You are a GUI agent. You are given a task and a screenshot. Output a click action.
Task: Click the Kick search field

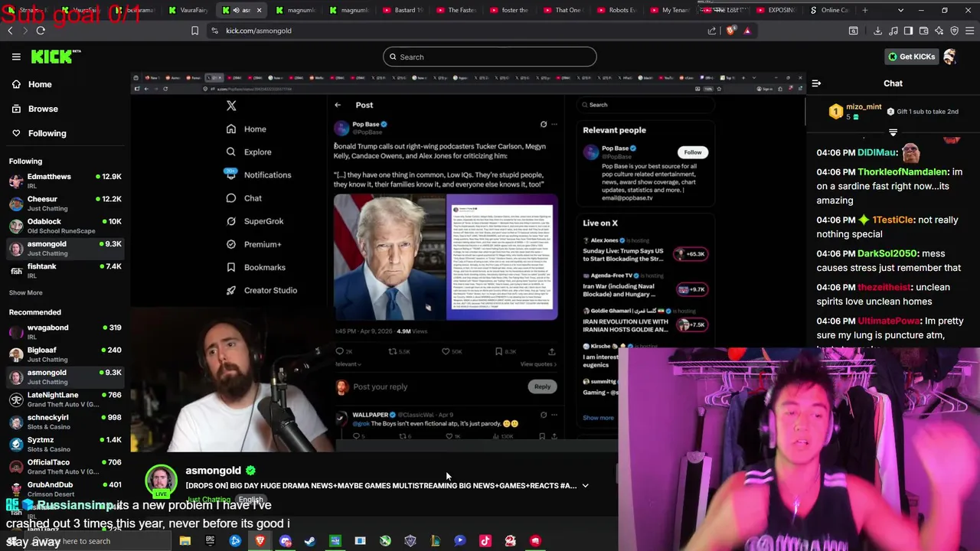pos(490,57)
